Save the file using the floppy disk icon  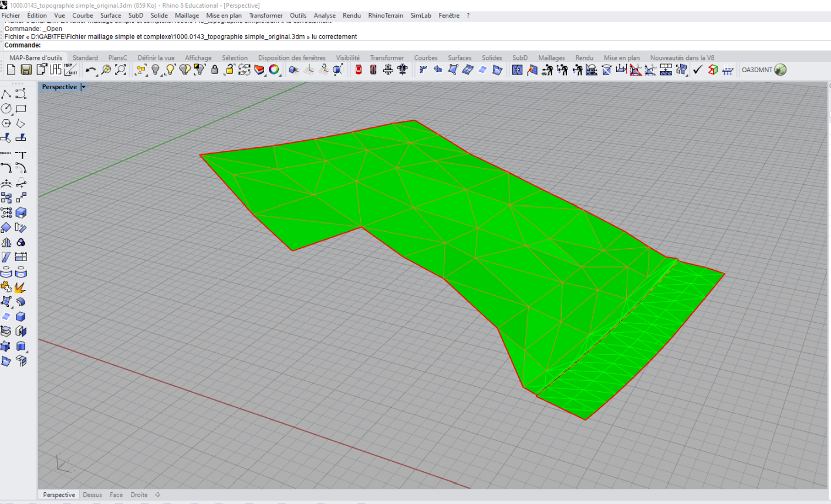tap(26, 70)
